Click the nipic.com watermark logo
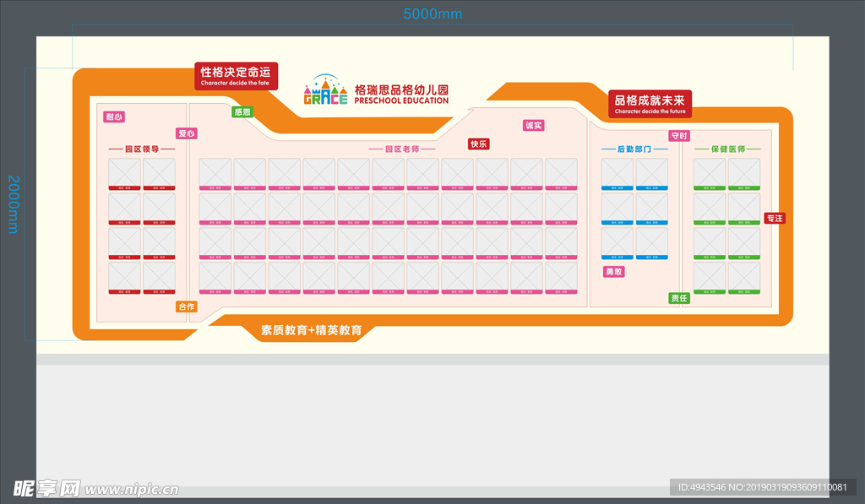The width and height of the screenshot is (865, 504). pyautogui.click(x=95, y=488)
